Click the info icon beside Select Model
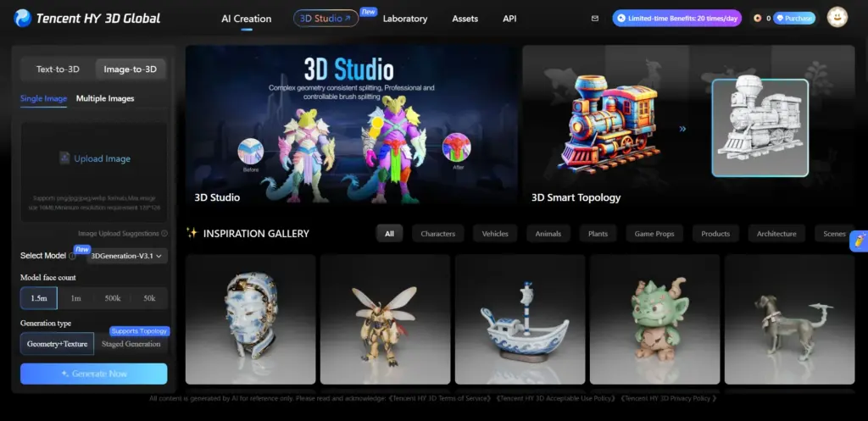 tap(72, 256)
